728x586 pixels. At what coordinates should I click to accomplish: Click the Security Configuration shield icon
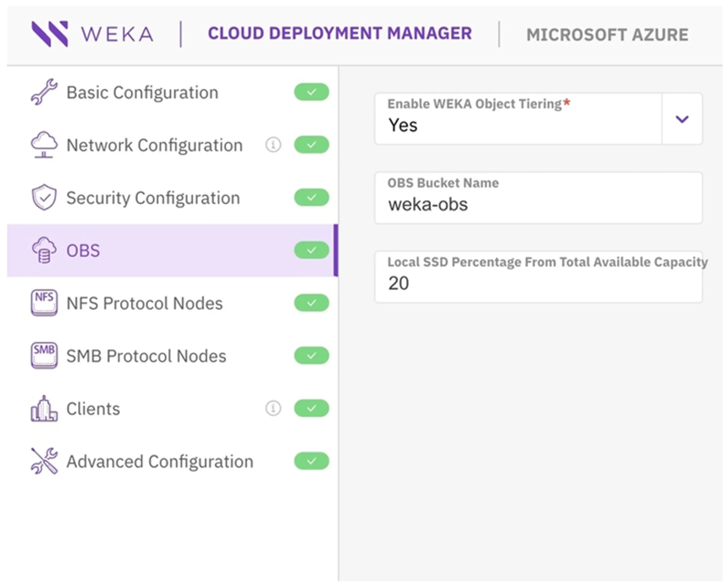44,198
